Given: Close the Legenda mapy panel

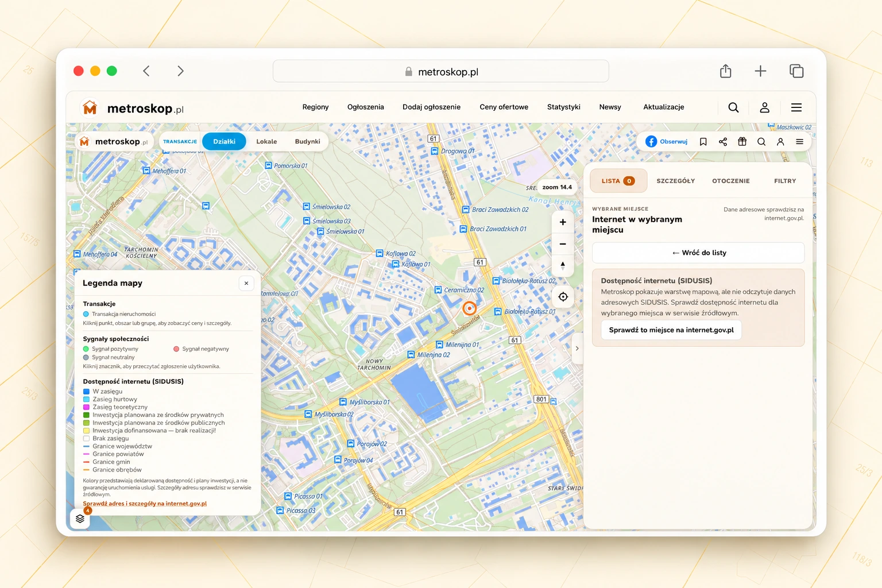Looking at the screenshot, I should tap(246, 283).
